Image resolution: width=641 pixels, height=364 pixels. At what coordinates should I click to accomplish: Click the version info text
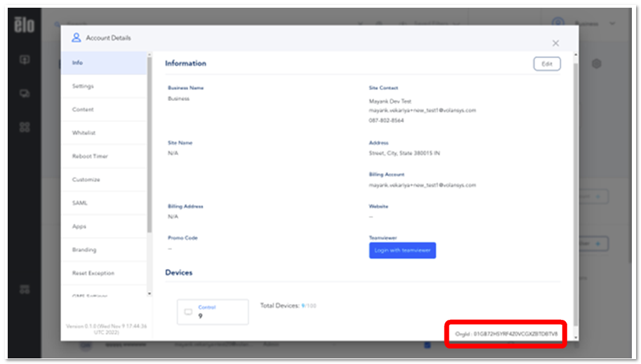coord(106,329)
